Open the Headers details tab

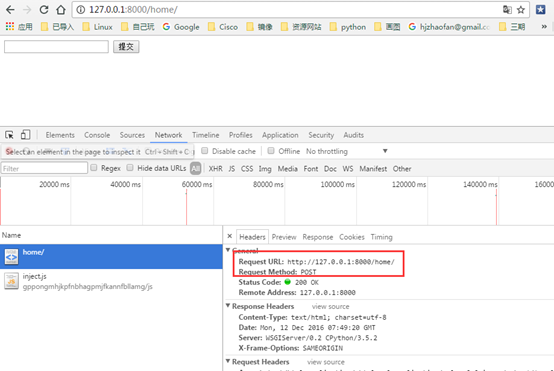pos(252,237)
